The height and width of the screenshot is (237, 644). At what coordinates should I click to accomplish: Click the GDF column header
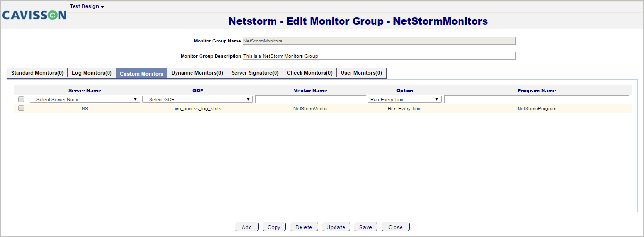(198, 90)
